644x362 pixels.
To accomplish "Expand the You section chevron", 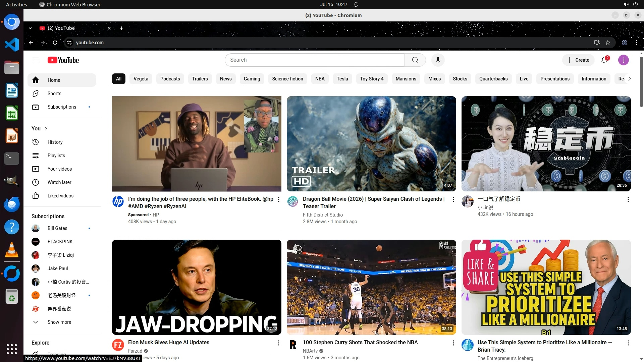I will pos(46,129).
